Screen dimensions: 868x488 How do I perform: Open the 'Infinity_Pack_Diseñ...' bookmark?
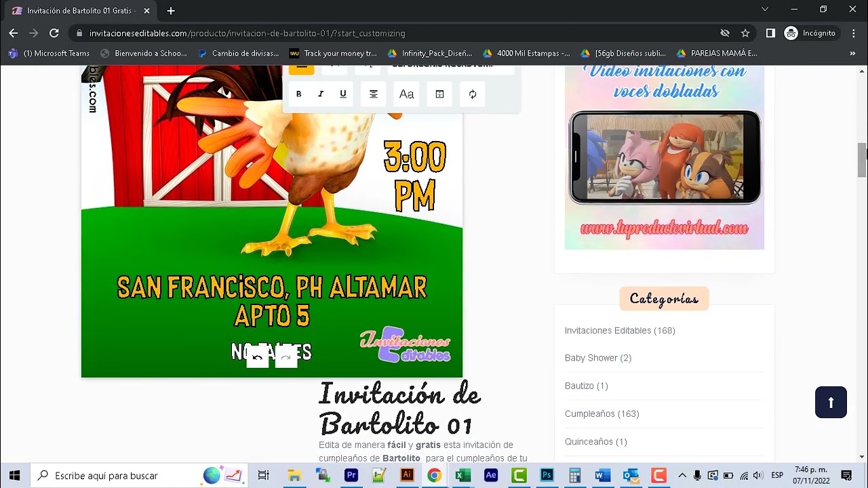pyautogui.click(x=430, y=53)
